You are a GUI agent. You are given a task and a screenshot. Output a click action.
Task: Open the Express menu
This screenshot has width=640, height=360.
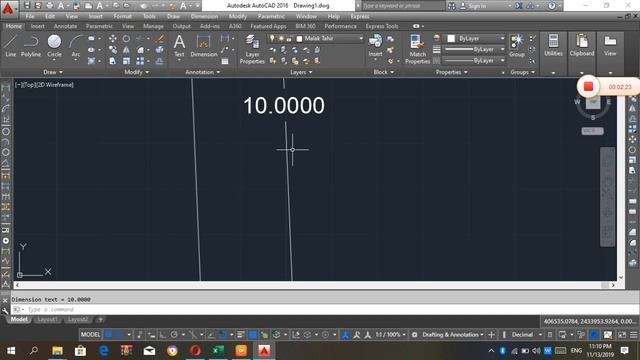click(360, 16)
